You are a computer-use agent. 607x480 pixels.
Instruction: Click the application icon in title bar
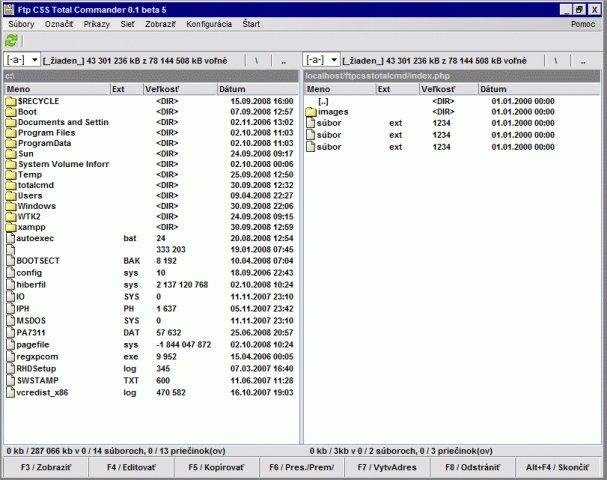9,9
